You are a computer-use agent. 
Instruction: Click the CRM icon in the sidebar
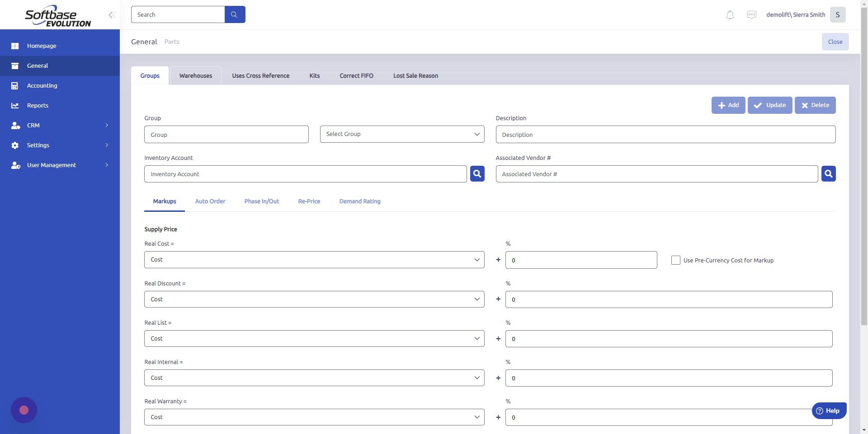pyautogui.click(x=15, y=125)
